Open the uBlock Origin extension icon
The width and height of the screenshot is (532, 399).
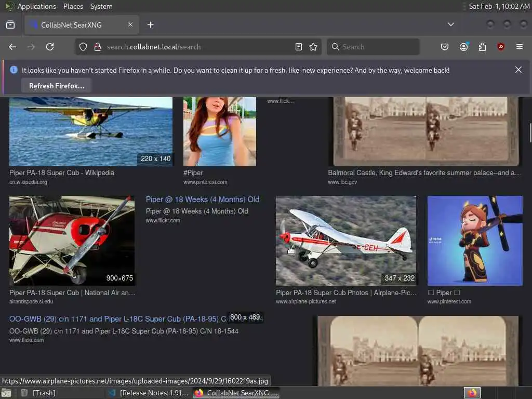click(x=501, y=47)
